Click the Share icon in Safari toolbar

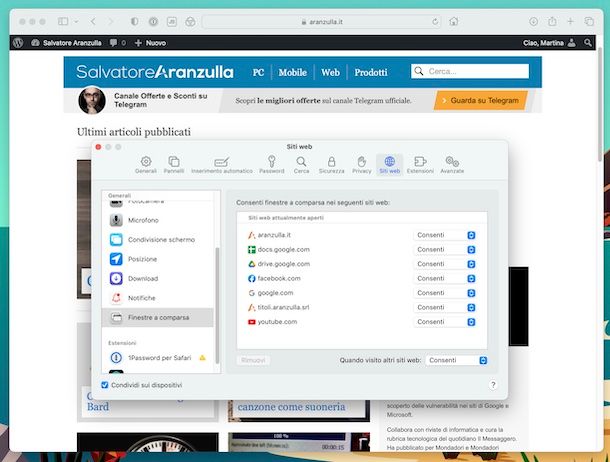[x=552, y=21]
